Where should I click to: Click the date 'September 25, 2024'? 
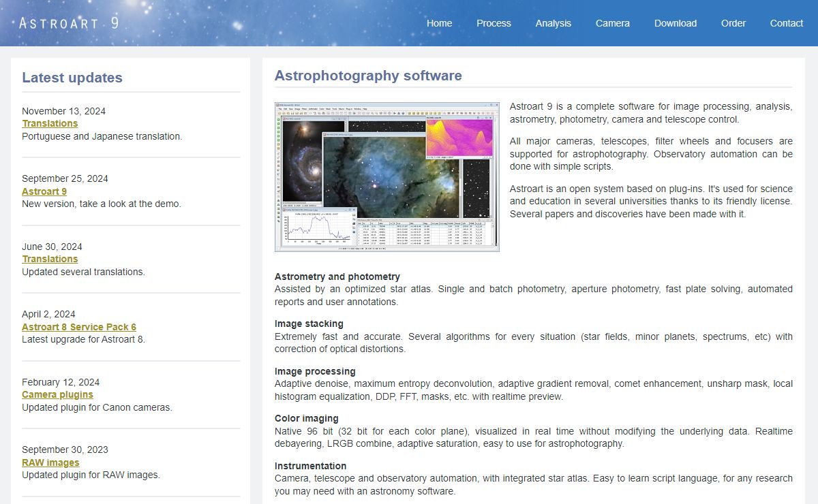65,178
